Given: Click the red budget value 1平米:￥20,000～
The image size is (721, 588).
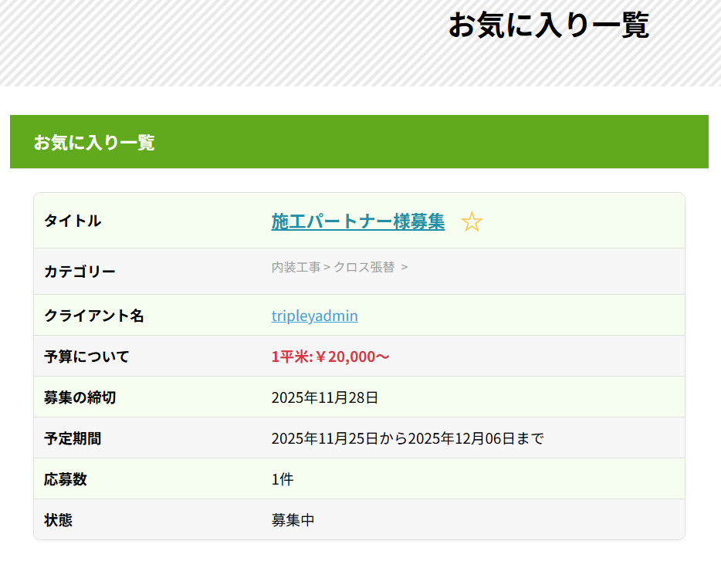Looking at the screenshot, I should [x=330, y=357].
